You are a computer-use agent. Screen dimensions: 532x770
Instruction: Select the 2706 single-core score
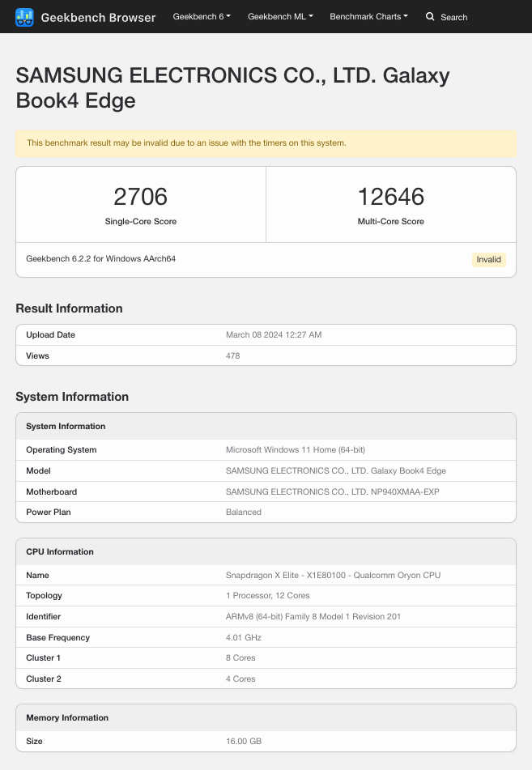click(x=140, y=197)
